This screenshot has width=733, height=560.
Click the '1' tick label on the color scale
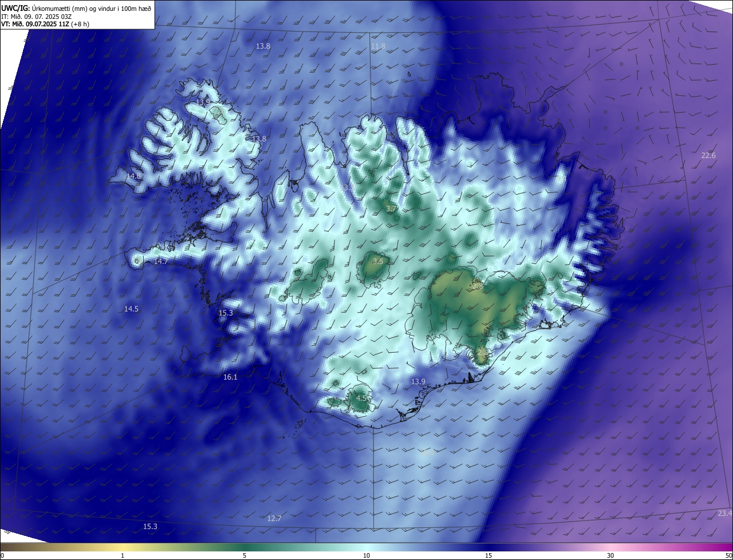coord(123,556)
